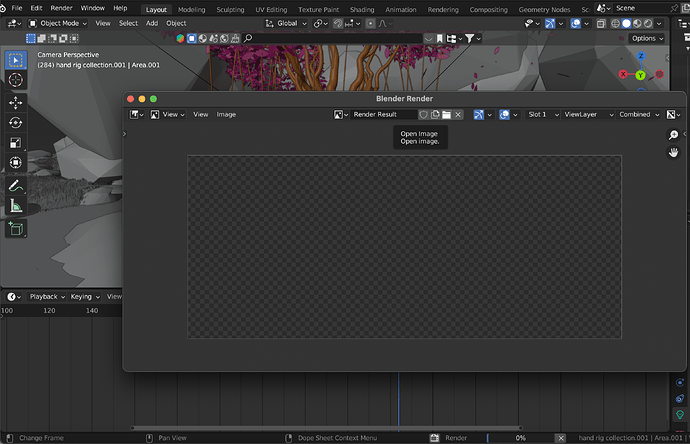The height and width of the screenshot is (444, 690).
Task: Select the Rotate tool
Action: (16, 122)
